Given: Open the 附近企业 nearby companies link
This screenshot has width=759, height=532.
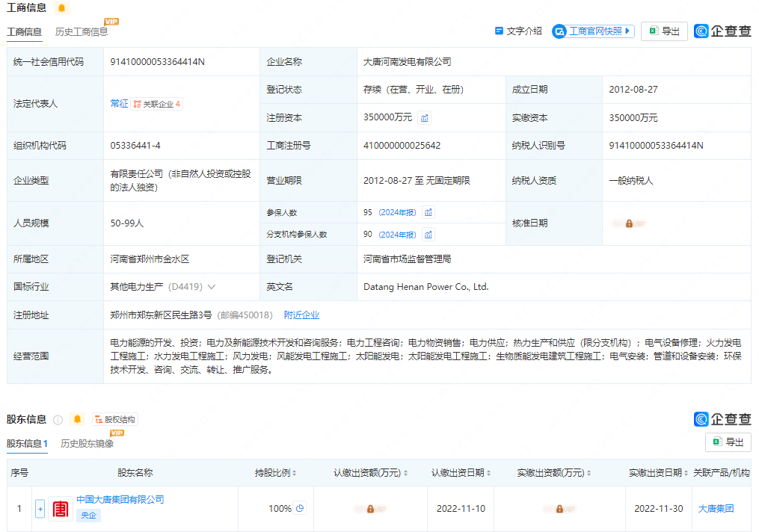Looking at the screenshot, I should point(301,315).
